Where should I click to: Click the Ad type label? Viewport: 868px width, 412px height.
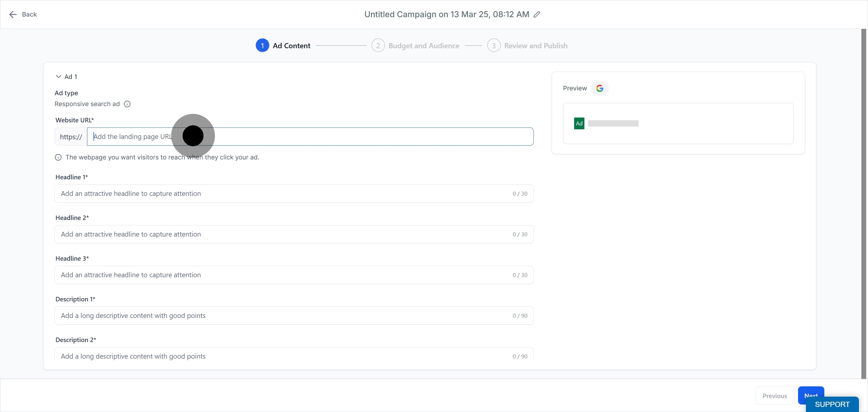pyautogui.click(x=66, y=93)
